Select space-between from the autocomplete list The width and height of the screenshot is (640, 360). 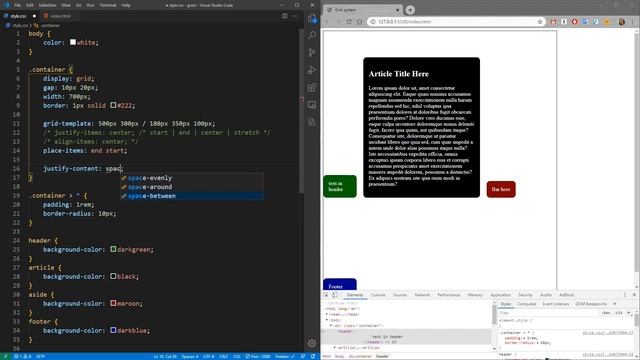pos(192,196)
